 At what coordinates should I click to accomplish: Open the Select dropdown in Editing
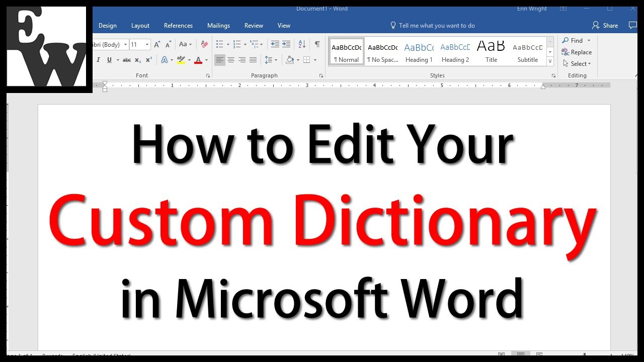click(577, 64)
